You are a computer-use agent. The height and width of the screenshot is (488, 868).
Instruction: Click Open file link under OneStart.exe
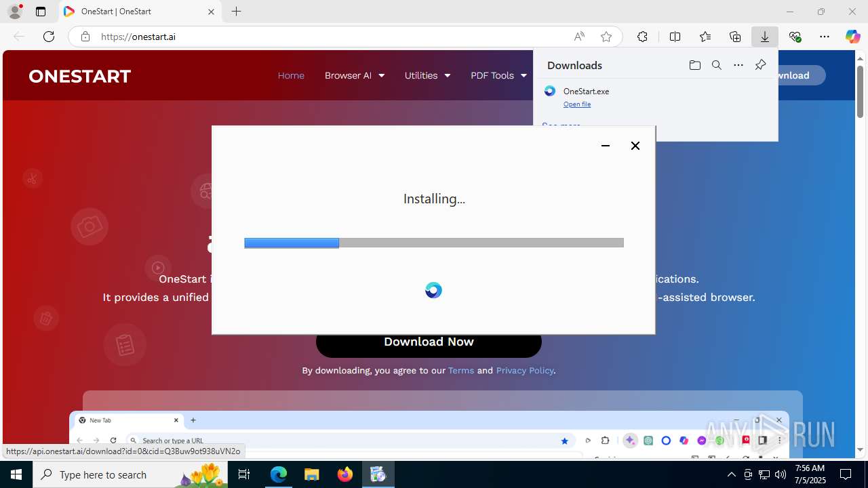(577, 104)
